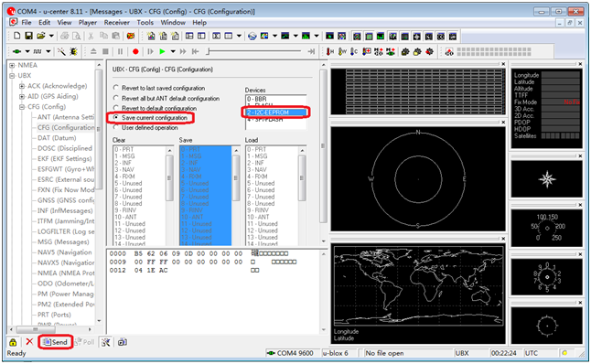Open the Tools menu
The height and width of the screenshot is (364, 591).
[145, 22]
